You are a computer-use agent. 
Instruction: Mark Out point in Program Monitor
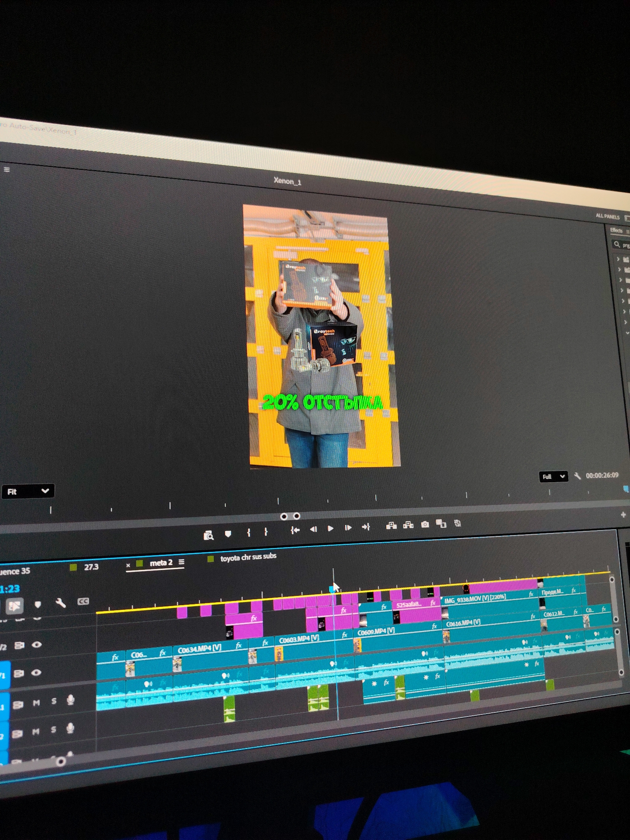coord(266,532)
